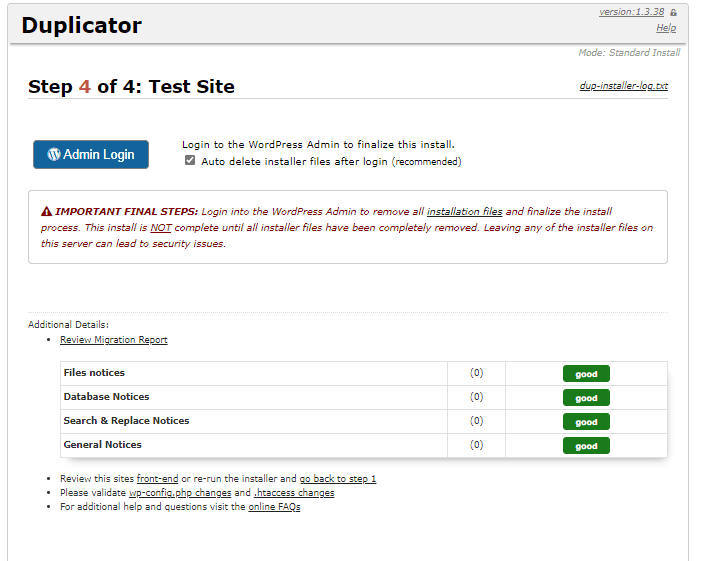Click the lock icon beside version
711x561 pixels.
point(673,13)
